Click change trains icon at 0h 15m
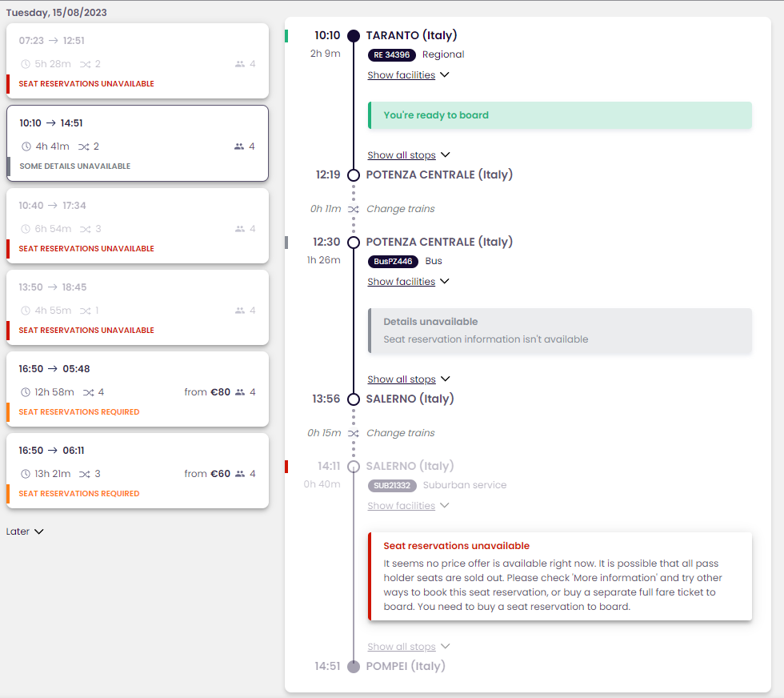Screen dimensions: 784x698 click(354, 433)
